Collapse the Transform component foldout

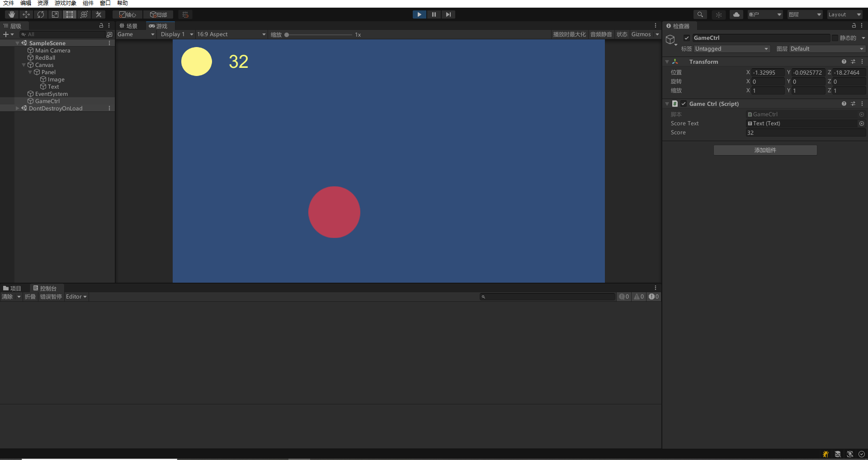667,62
